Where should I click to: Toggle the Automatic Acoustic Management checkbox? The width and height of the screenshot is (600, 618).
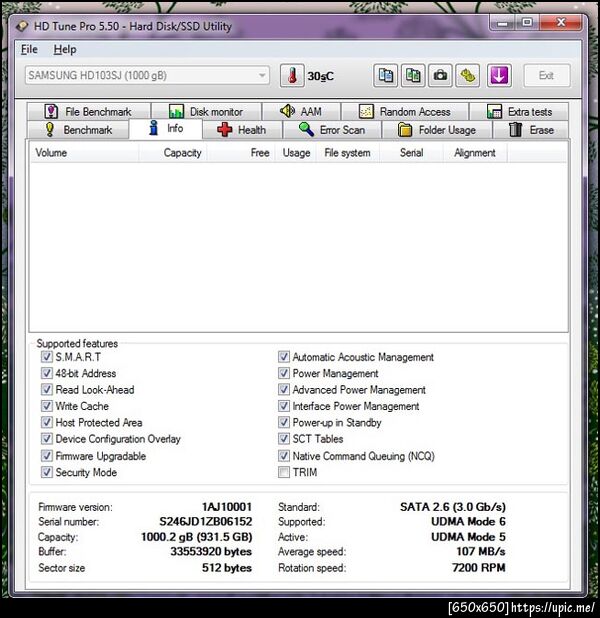pos(283,357)
